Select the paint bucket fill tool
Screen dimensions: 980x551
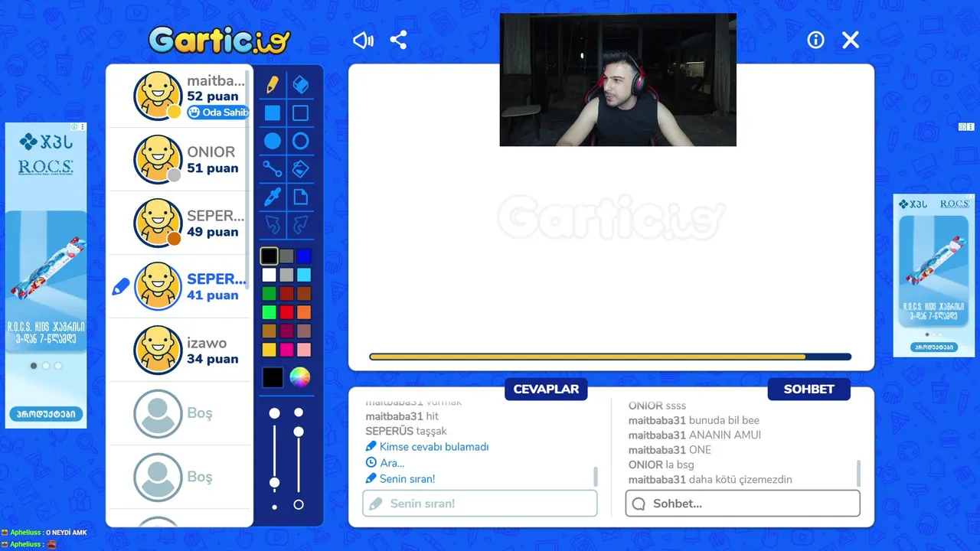301,169
